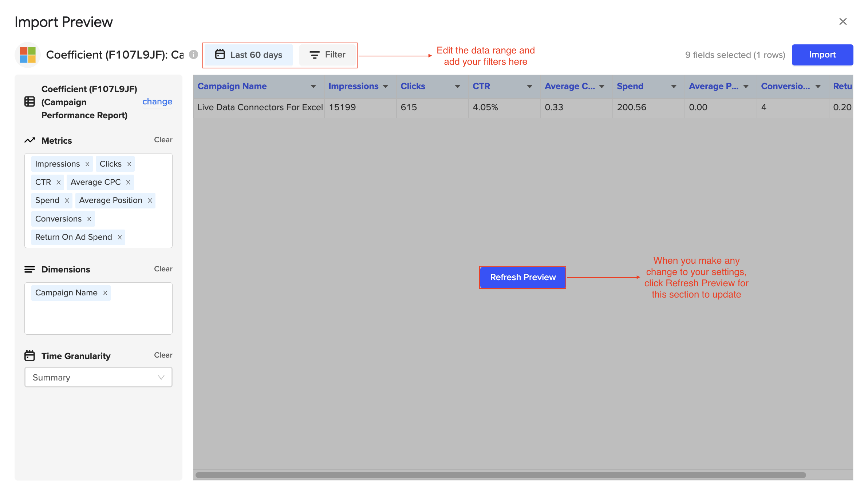
Task: Remove the Conversions metric tag
Action: 89,219
